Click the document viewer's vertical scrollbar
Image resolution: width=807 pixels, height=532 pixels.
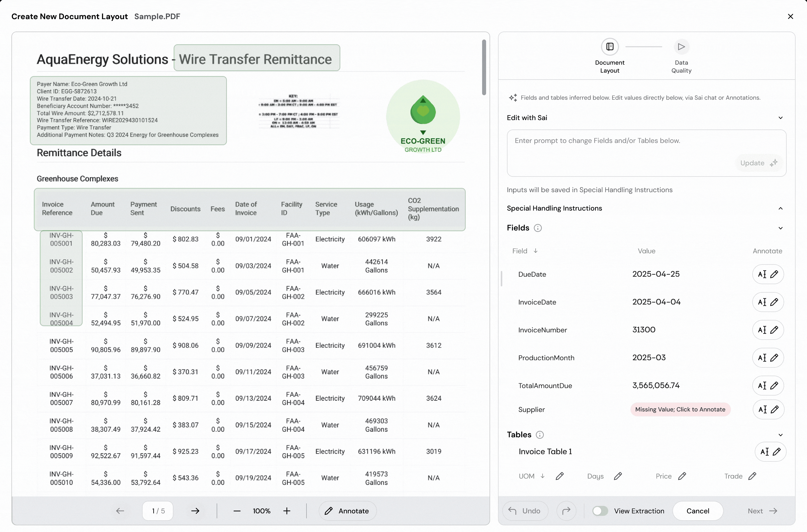(x=484, y=68)
